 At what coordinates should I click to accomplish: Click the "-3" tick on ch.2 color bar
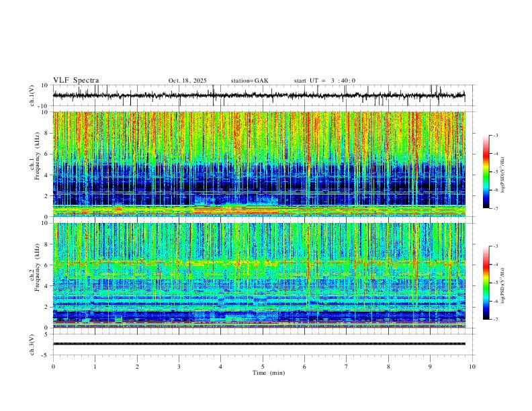(x=495, y=246)
